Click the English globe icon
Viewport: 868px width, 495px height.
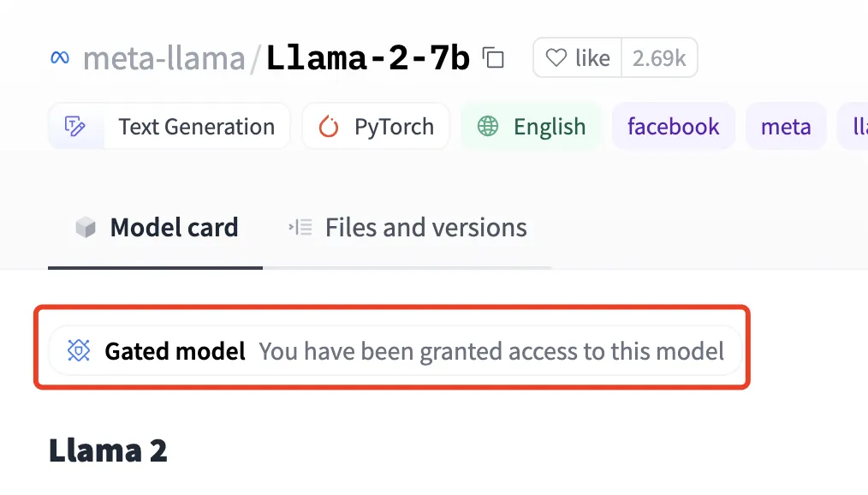488,127
